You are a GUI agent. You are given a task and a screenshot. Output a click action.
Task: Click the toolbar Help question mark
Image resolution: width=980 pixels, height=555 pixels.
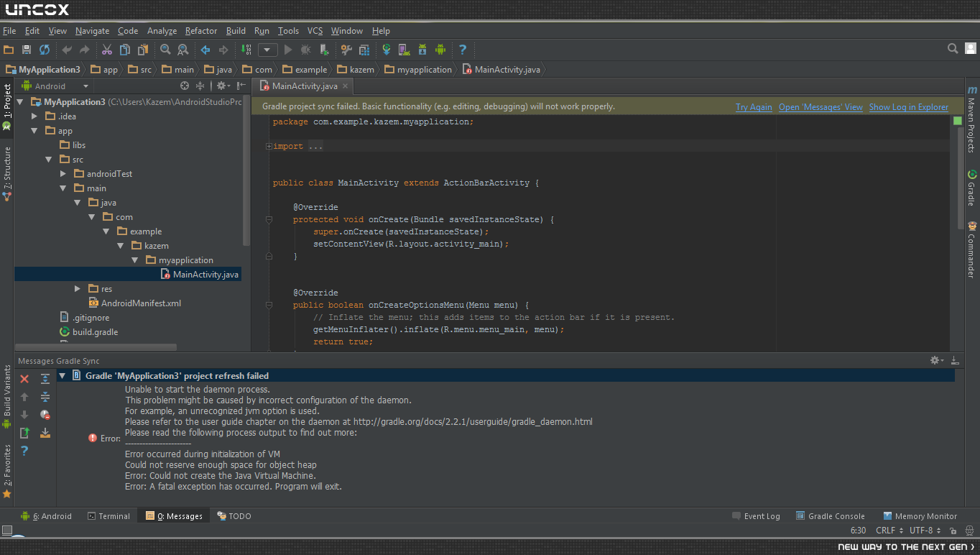point(463,50)
